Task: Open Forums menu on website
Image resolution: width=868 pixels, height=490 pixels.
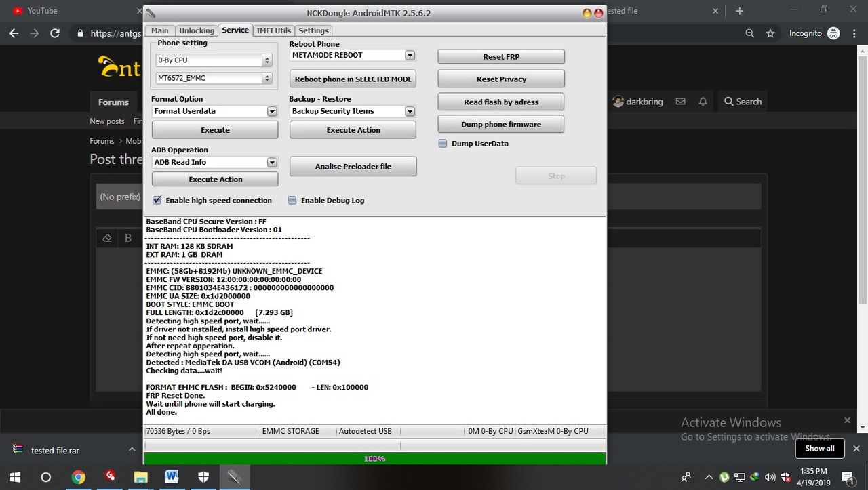Action: click(x=113, y=102)
